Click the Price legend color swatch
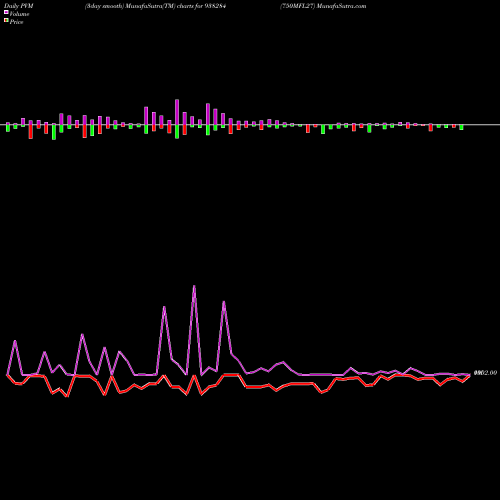Screen dimensions: 500x500 pyautogui.click(x=6, y=21)
